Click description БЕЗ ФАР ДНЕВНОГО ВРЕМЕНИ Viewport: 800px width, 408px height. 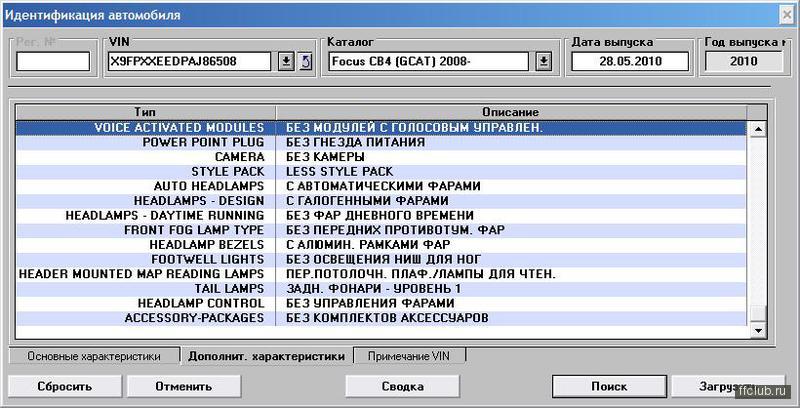(x=380, y=216)
